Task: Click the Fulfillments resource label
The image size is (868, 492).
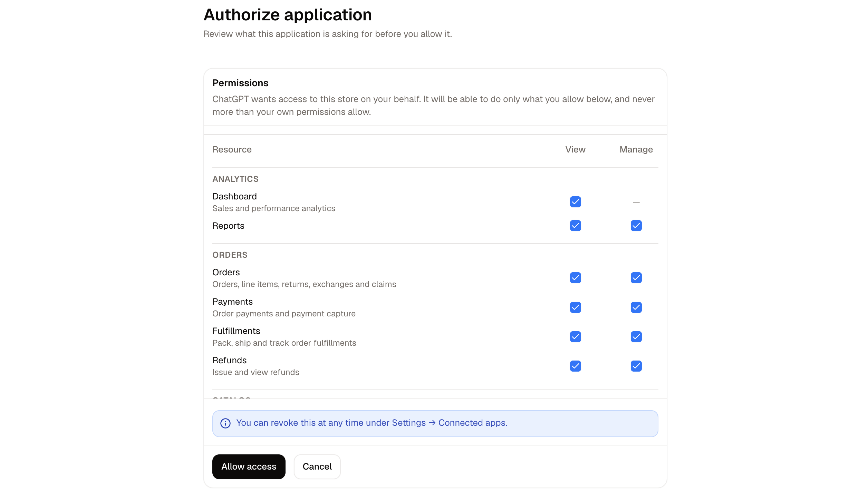Action: pyautogui.click(x=236, y=331)
